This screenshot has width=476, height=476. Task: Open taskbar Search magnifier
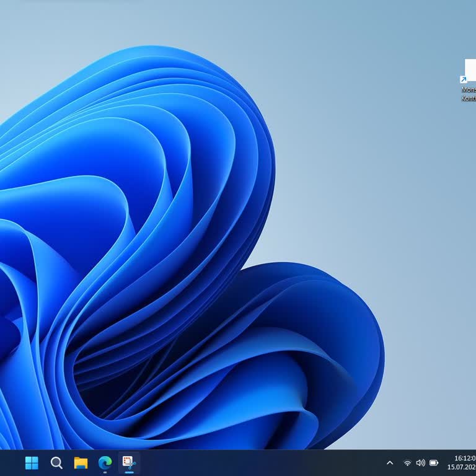pos(56,463)
